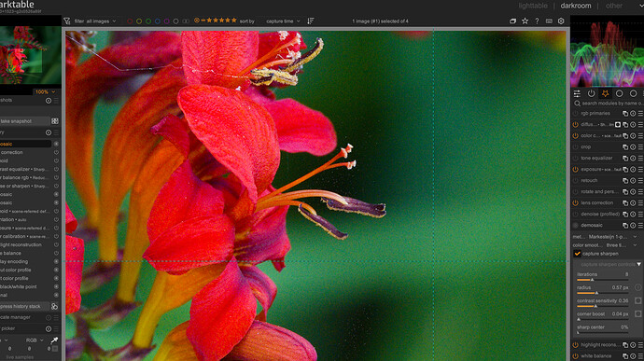The height and width of the screenshot is (361, 644).
Task: Open the filter funnel icon
Action: [x=67, y=21]
